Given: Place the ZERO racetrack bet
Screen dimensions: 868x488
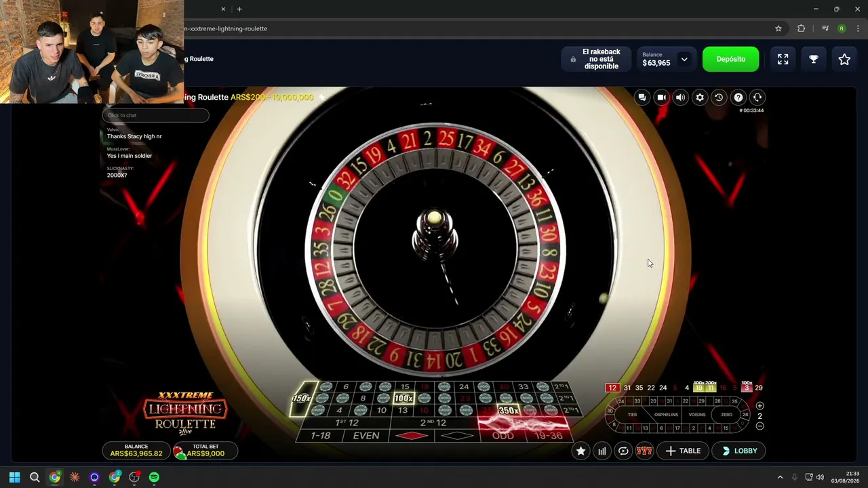Looking at the screenshot, I should point(726,415).
